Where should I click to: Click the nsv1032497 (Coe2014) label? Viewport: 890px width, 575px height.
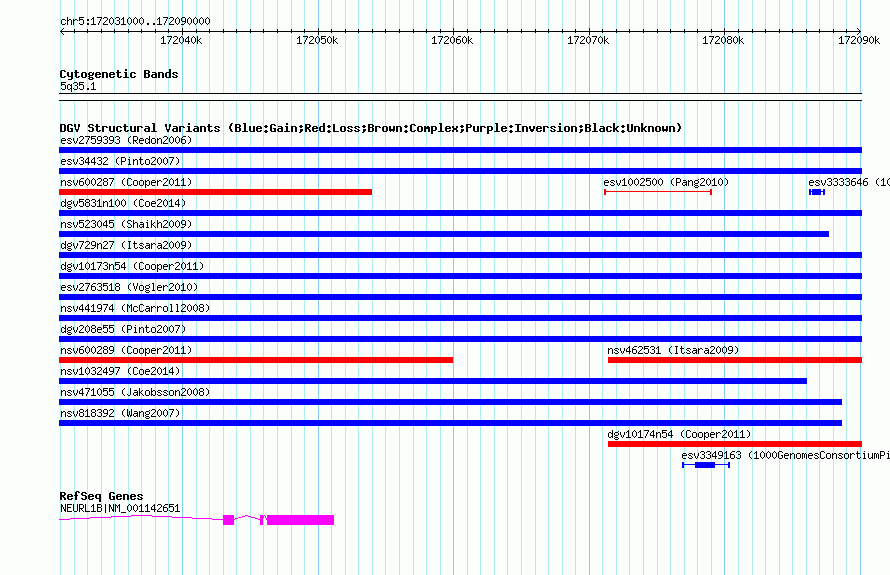(120, 371)
